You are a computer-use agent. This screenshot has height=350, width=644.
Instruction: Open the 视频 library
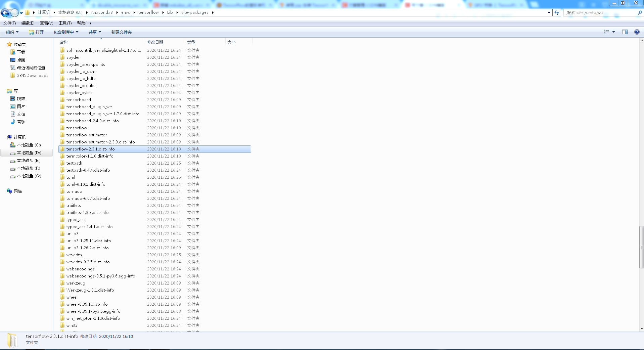click(18, 98)
